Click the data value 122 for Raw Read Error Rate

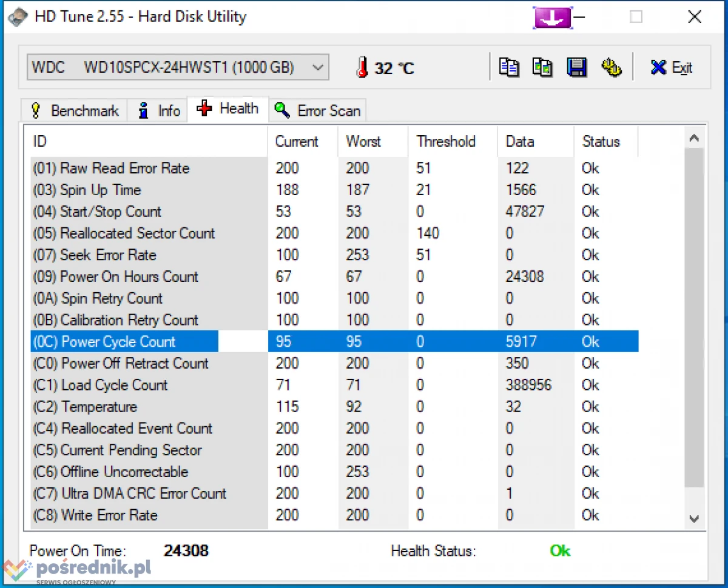click(x=517, y=169)
